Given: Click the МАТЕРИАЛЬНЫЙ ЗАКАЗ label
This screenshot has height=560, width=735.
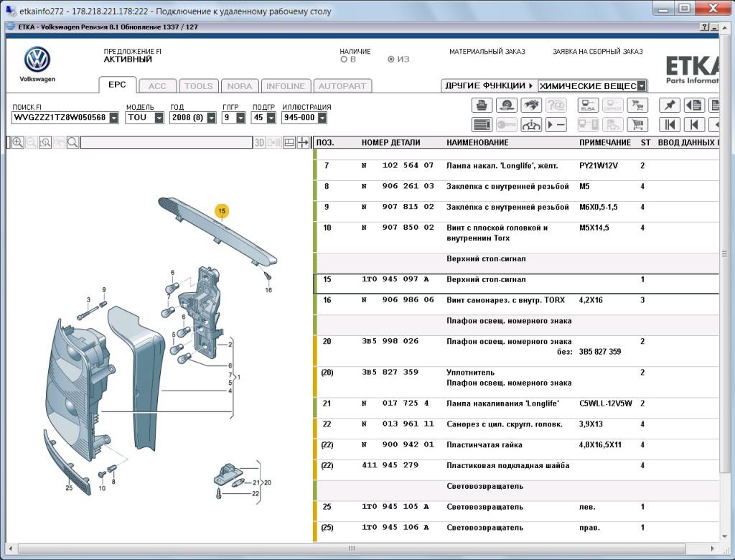Looking at the screenshot, I should [x=487, y=52].
